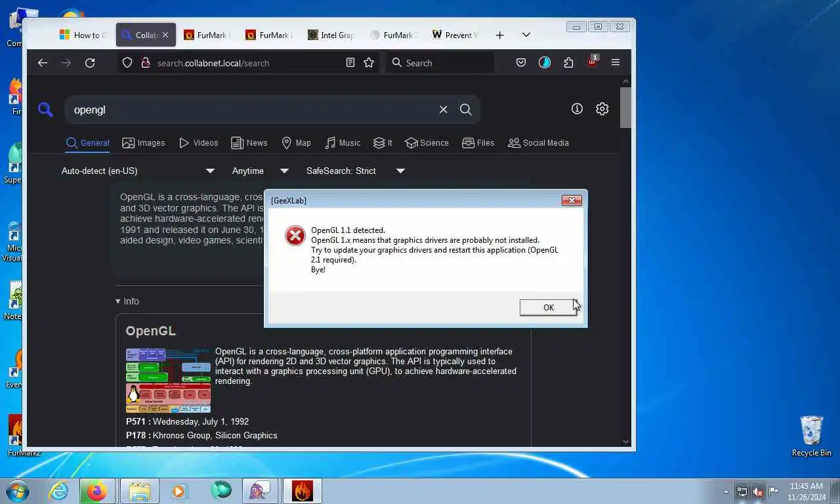Clear the opengl search query

pos(444,110)
